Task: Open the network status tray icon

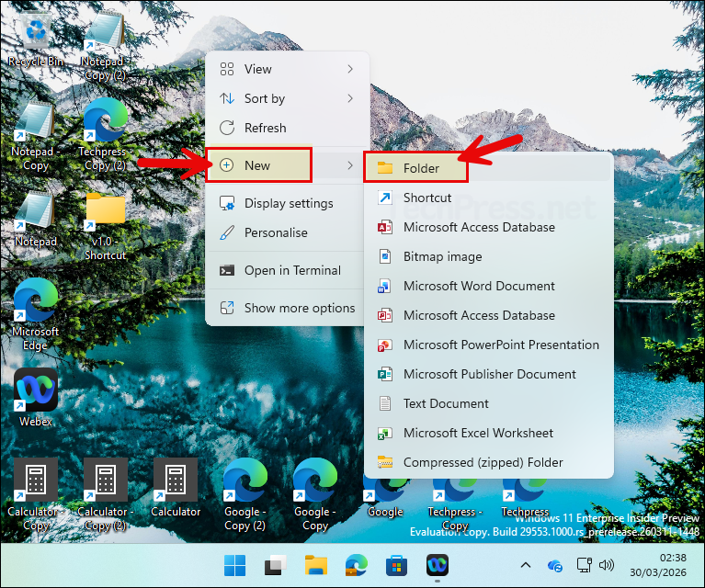Action: tap(584, 565)
